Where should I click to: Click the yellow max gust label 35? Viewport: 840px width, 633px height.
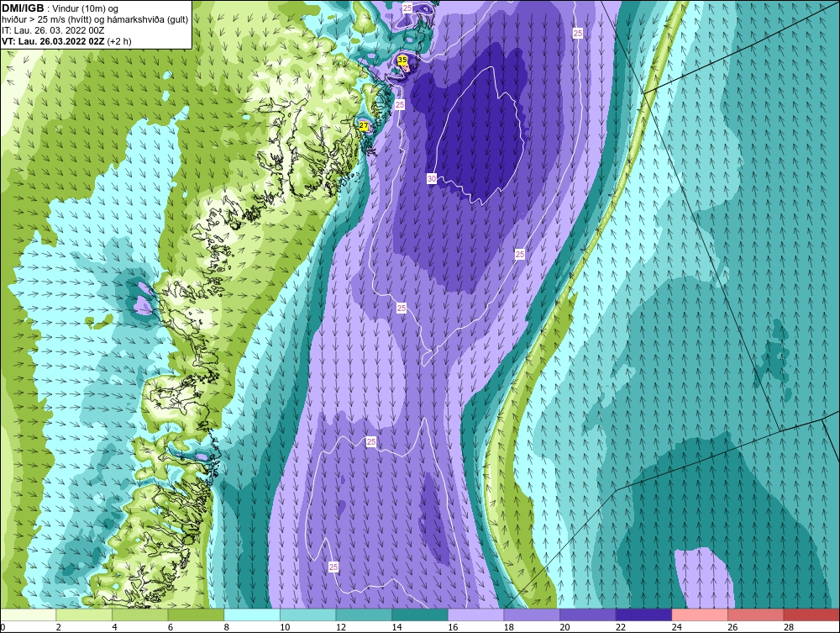pos(402,60)
